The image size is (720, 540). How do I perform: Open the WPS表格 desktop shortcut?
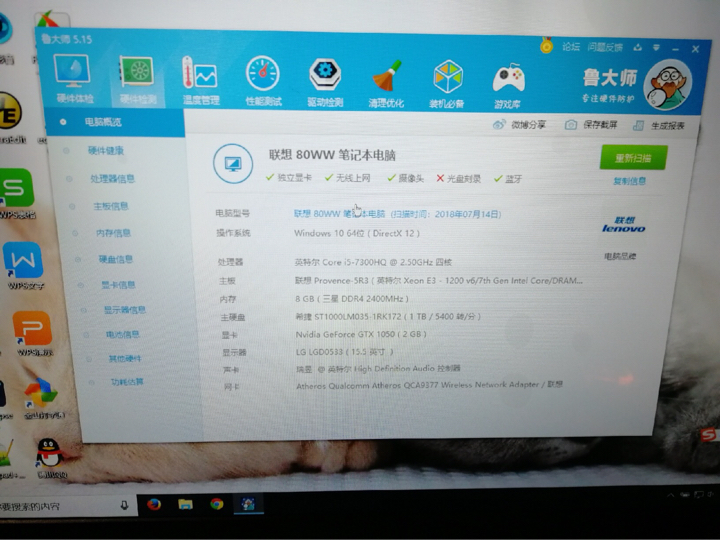(17, 193)
